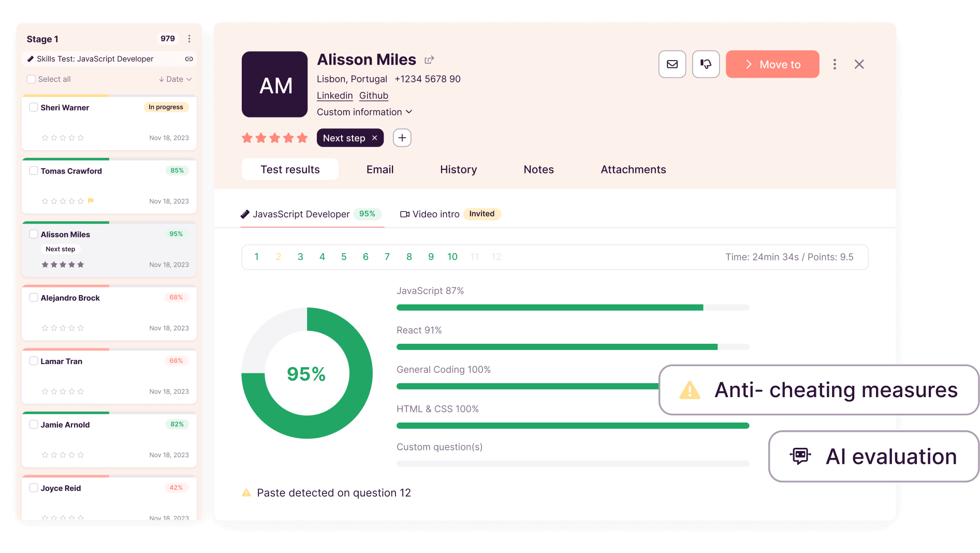Open candidate more options kebab menu

pyautogui.click(x=834, y=64)
